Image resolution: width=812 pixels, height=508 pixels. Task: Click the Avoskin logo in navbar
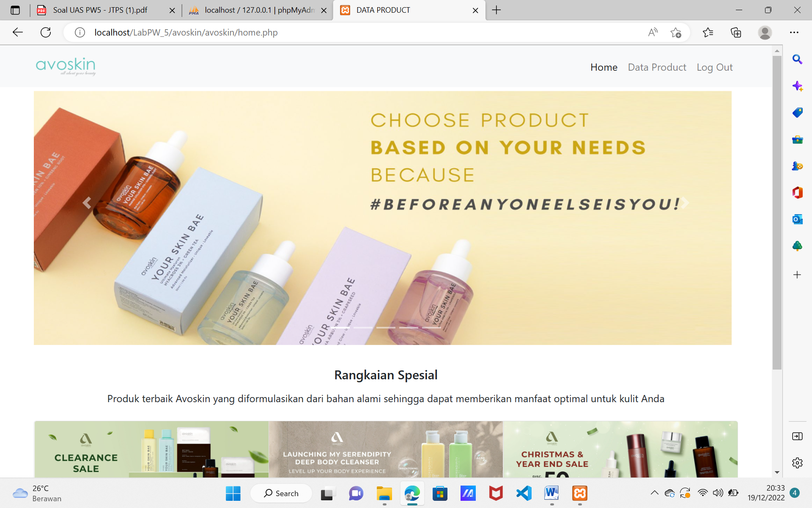pos(66,66)
